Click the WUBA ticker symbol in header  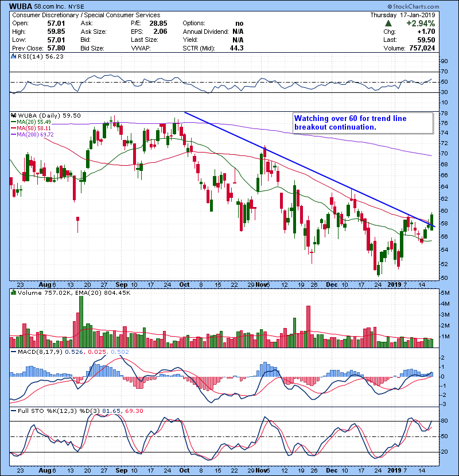pos(21,6)
